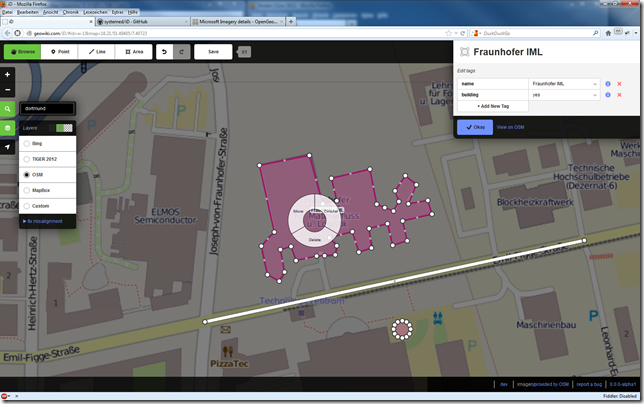Screen dimensions: 644x404
Task: Open View on OSM link
Action: click(x=510, y=127)
